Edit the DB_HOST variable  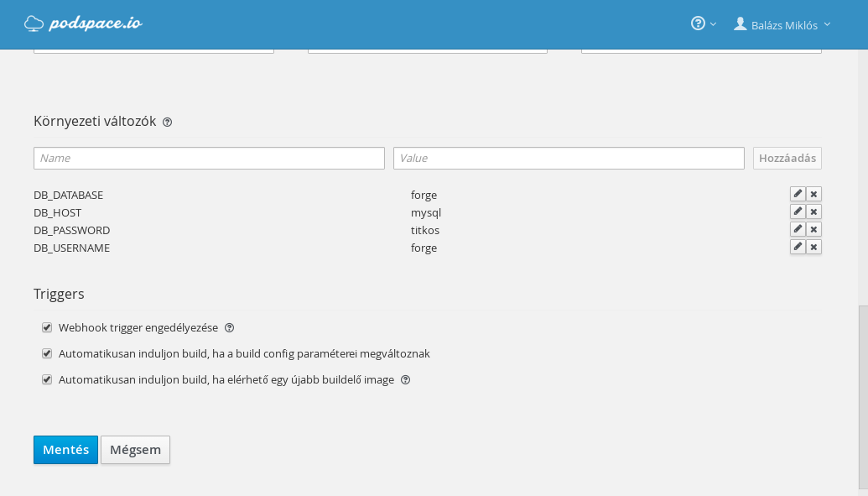(798, 211)
